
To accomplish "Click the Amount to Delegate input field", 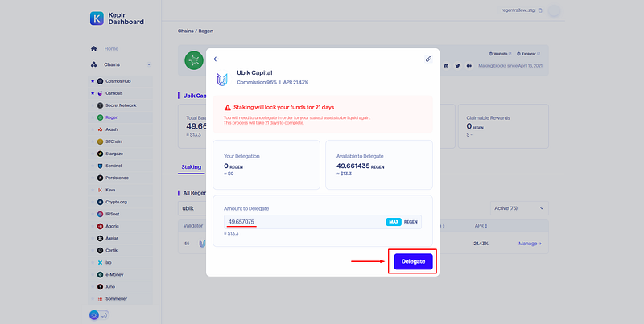I will [323, 222].
